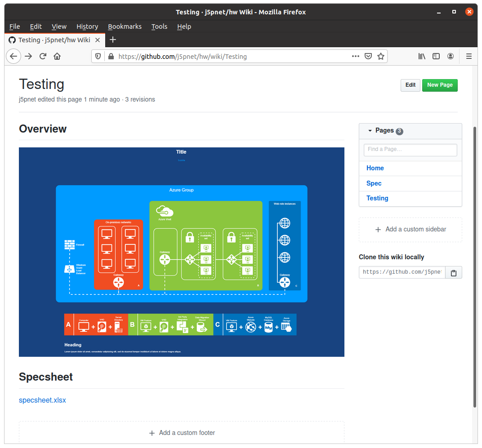482x448 pixels.
Task: Open the Firefox hamburger menu
Action: tap(469, 56)
